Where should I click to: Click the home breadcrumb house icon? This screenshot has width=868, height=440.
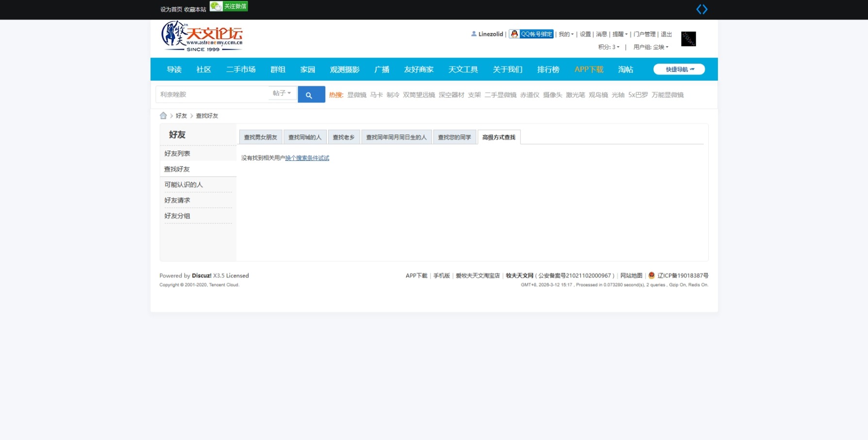pos(163,115)
